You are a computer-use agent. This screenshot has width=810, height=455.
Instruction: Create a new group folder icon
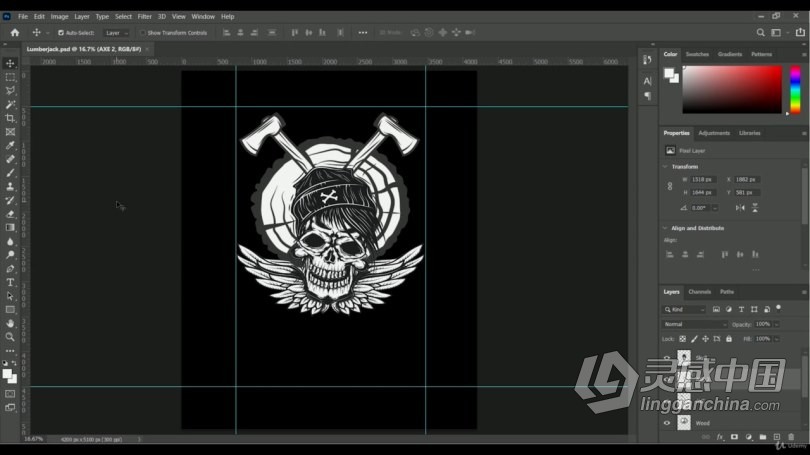762,437
